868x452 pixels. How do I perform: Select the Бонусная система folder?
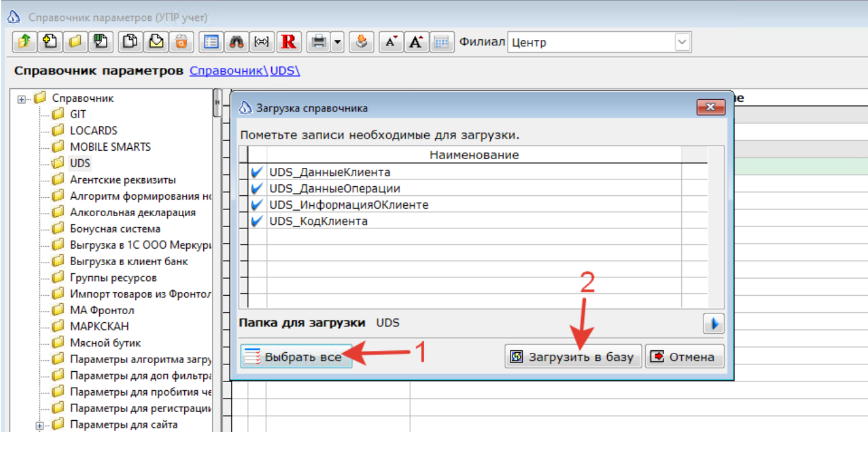pyautogui.click(x=115, y=229)
